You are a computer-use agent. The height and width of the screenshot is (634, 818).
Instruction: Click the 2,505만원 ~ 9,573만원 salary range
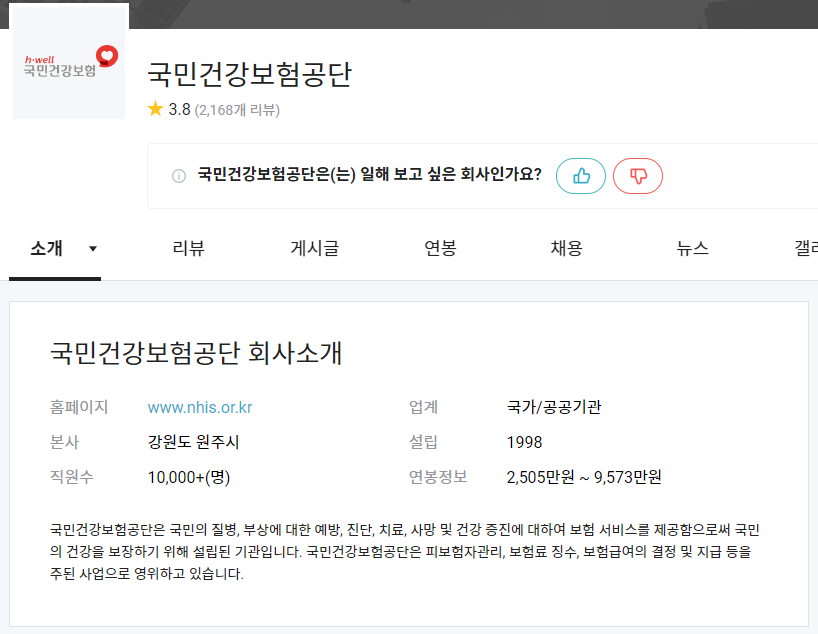pos(584,477)
